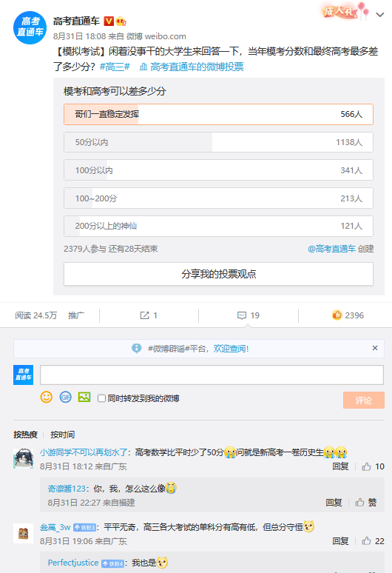The height and width of the screenshot is (573, 392).
Task: Like the post with 2396 likes
Action: pos(348,315)
